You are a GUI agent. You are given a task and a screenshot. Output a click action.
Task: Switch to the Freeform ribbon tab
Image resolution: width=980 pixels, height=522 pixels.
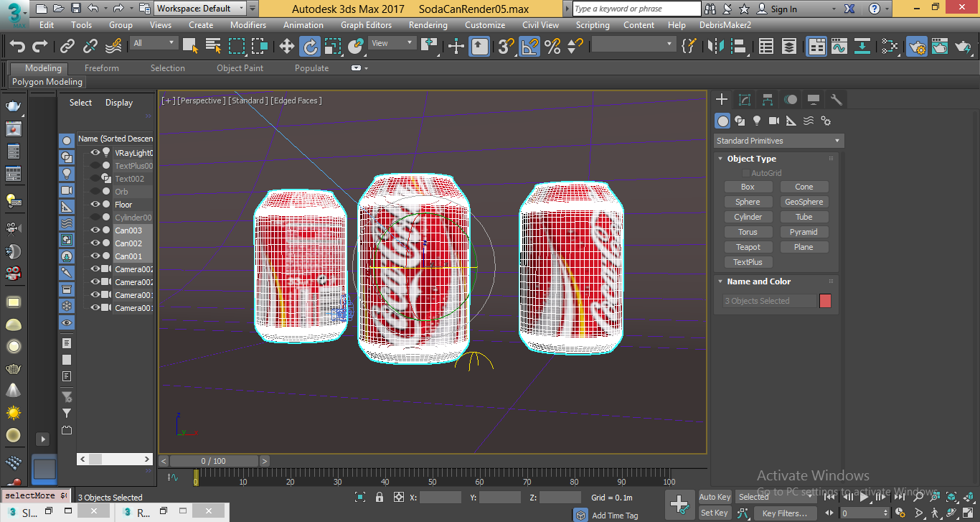click(102, 68)
